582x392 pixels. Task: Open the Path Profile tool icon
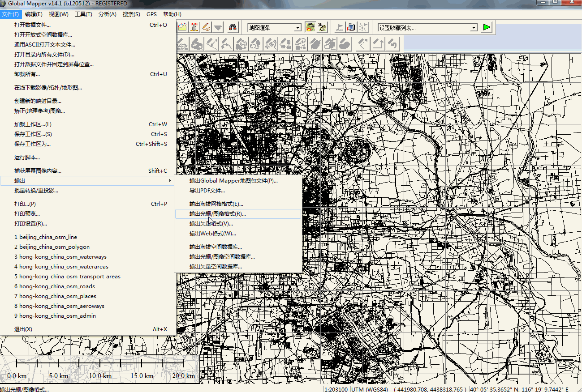[182, 27]
